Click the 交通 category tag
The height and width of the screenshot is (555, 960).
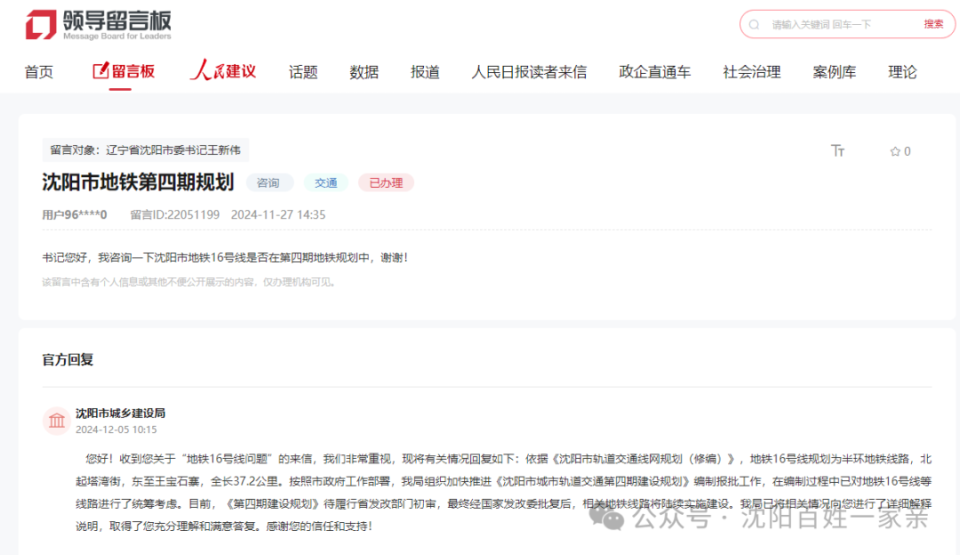pos(326,183)
